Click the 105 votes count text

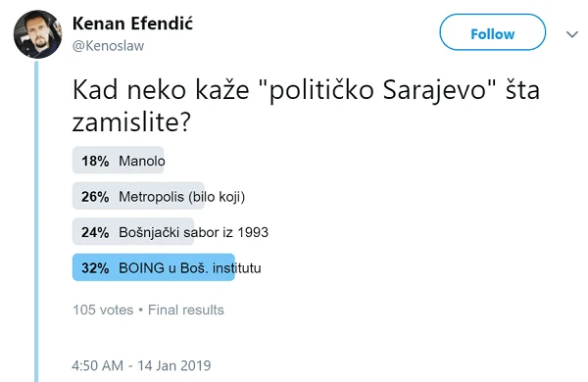103,310
